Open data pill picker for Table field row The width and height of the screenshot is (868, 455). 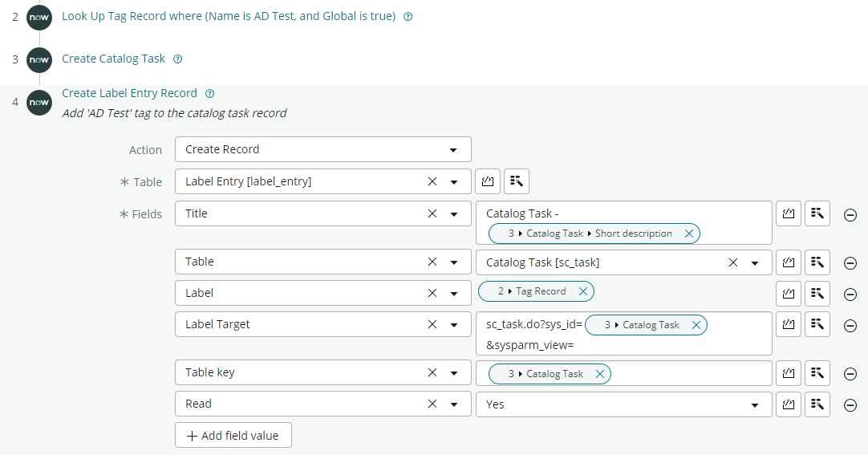click(x=817, y=262)
